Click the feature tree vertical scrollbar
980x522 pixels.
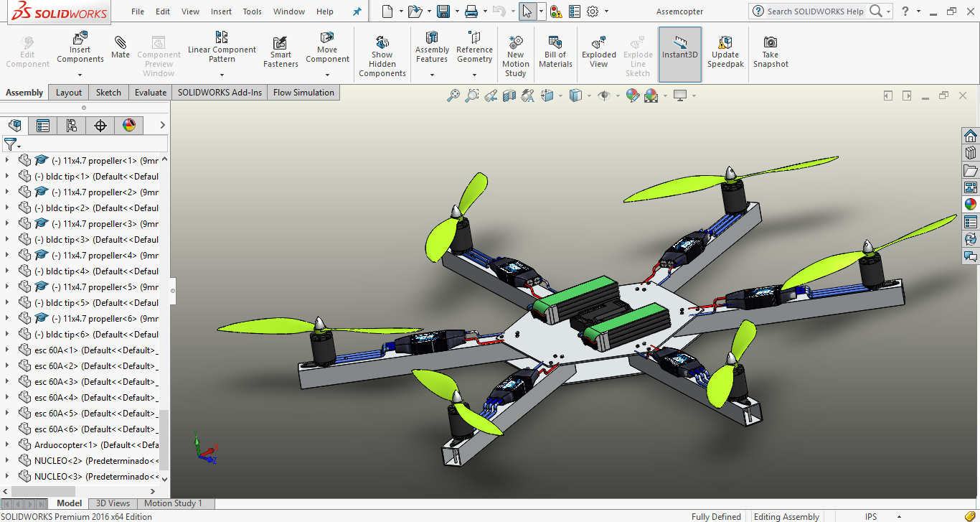[x=164, y=439]
